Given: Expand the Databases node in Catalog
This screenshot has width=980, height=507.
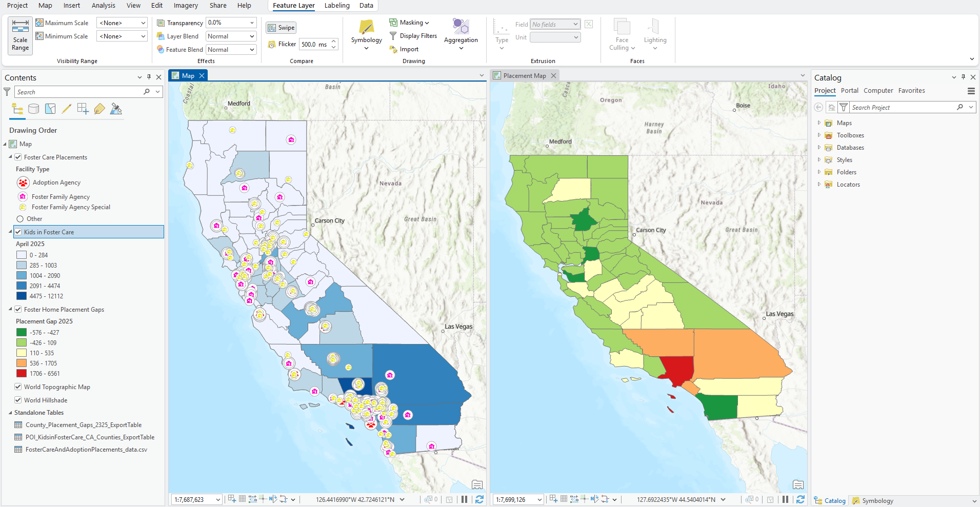Looking at the screenshot, I should [819, 147].
